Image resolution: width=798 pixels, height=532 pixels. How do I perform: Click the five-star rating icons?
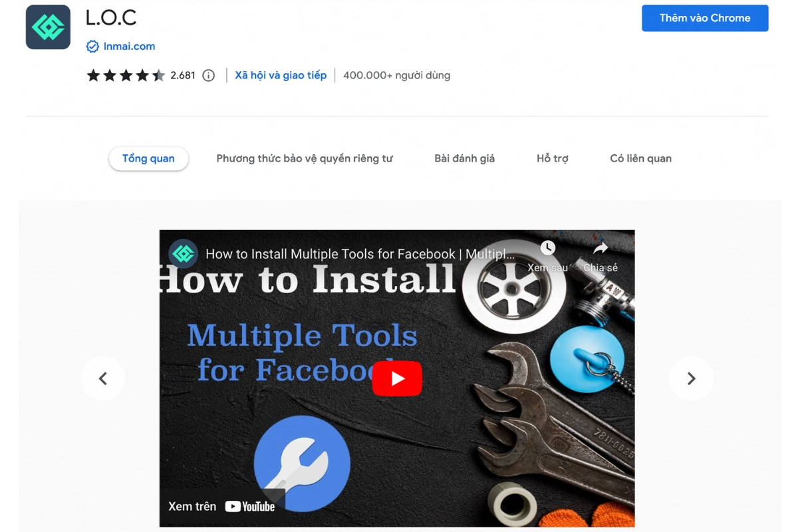(126, 75)
